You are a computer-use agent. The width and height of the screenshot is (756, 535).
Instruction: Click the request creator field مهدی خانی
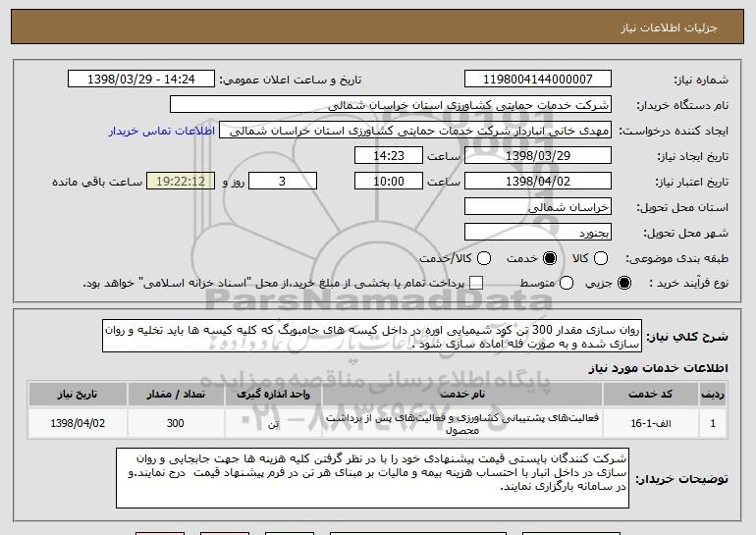pyautogui.click(x=415, y=131)
